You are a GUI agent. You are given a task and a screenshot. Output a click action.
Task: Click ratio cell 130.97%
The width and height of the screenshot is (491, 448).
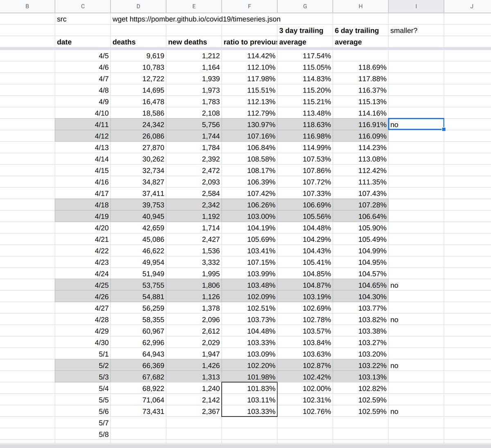(x=250, y=124)
